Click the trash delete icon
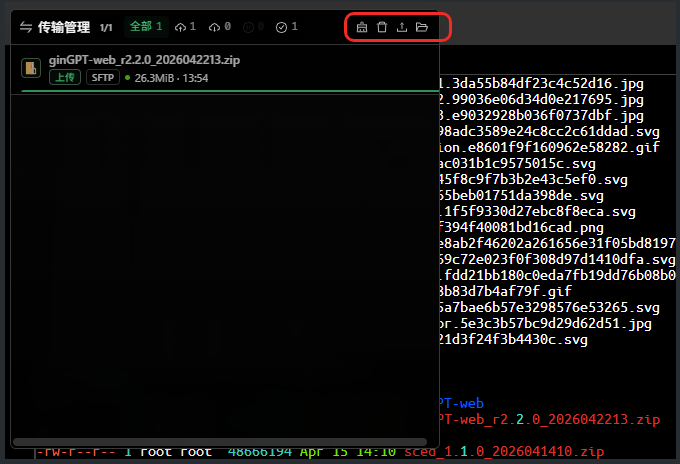 (382, 27)
